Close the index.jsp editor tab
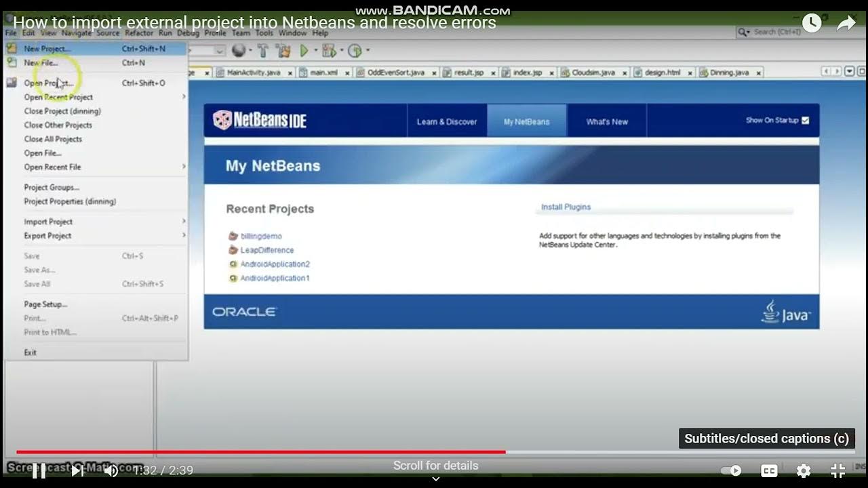 click(551, 73)
